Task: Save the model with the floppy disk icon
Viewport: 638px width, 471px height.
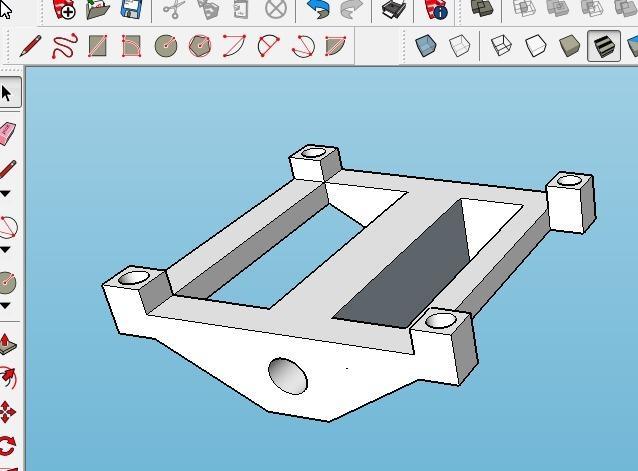Action: [132, 9]
